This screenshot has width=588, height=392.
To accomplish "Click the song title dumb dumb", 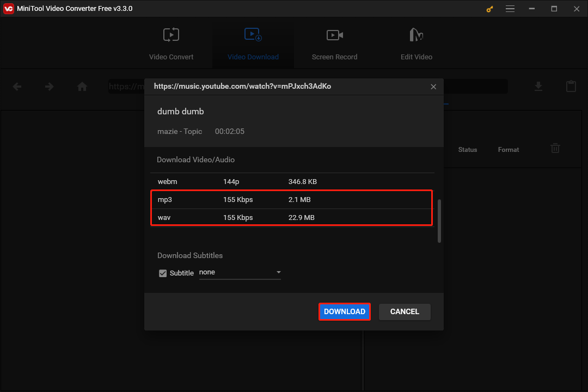I will 180,112.
